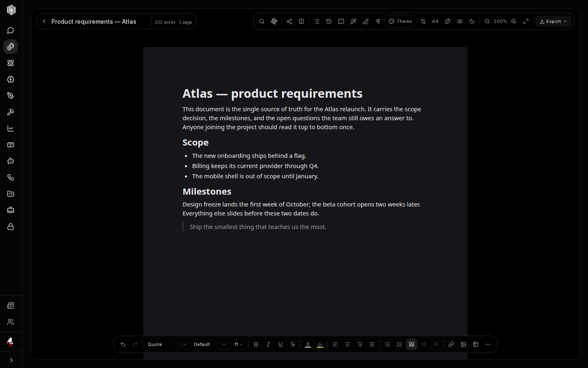Image resolution: width=588 pixels, height=368 pixels.
Task: Insert a table from the bottom toolbar
Action: point(476,344)
